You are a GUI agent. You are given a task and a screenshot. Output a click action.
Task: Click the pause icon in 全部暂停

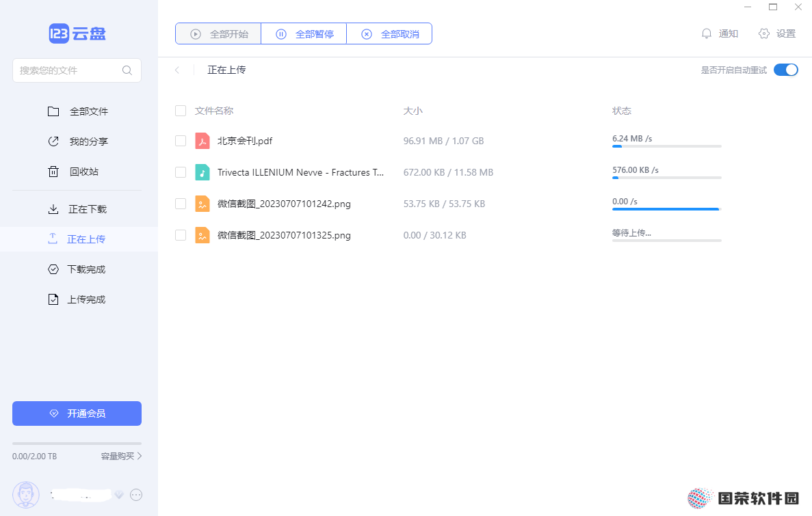point(280,34)
